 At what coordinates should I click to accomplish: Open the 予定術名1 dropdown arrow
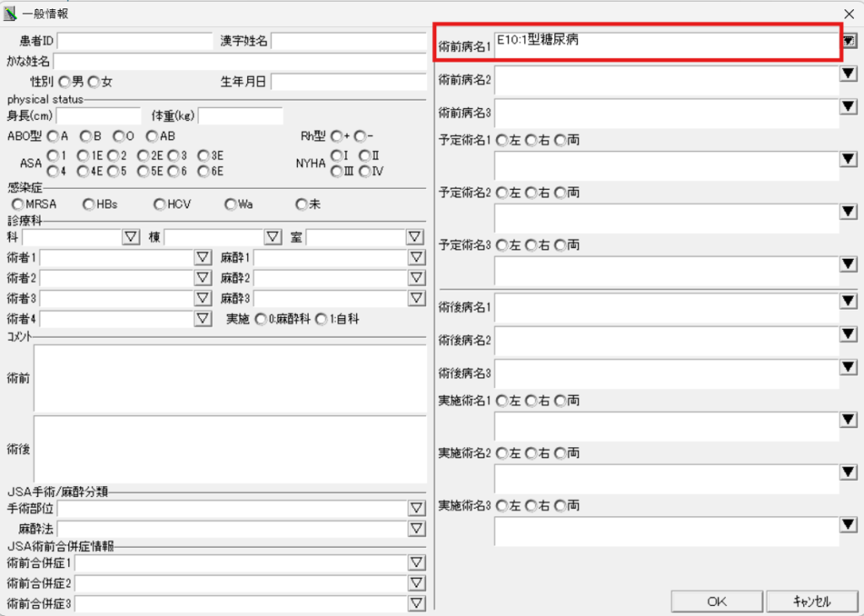pos(849,160)
